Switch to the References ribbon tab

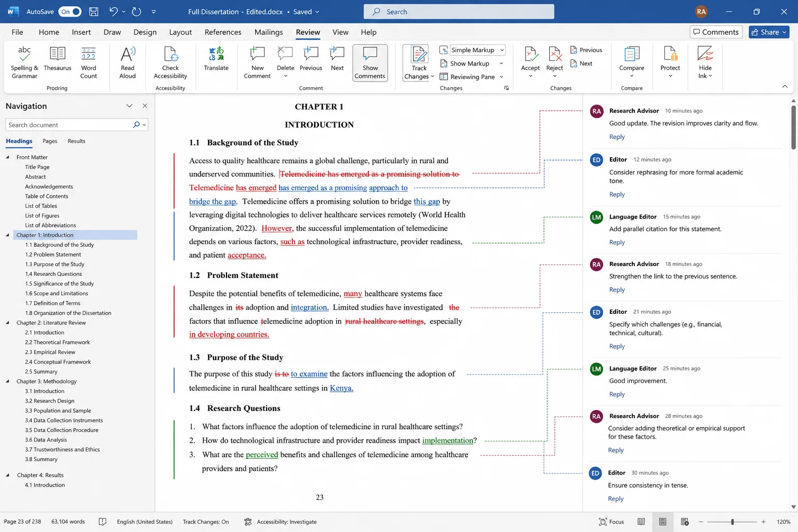(x=223, y=32)
